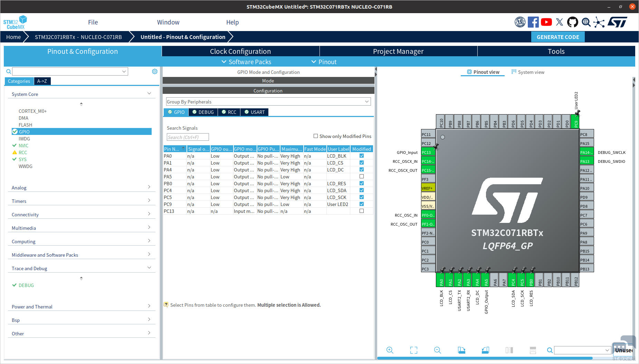Click the Search Signals input field
The height and width of the screenshot is (364, 639).
[x=188, y=137]
